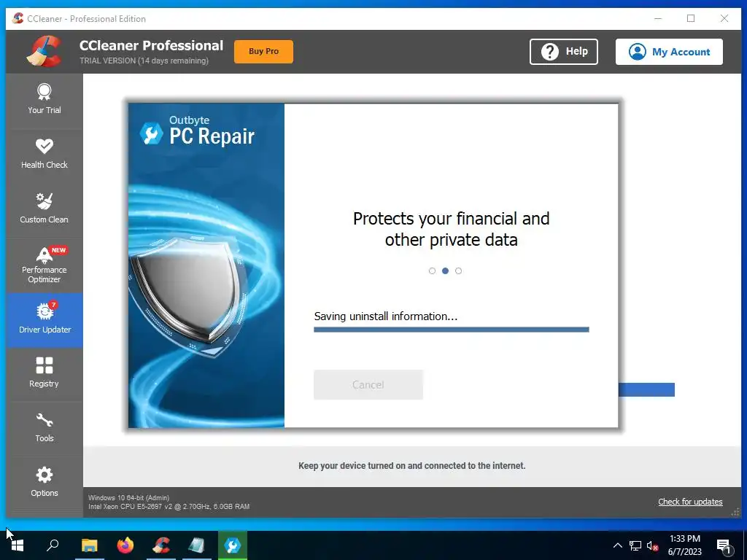Image resolution: width=747 pixels, height=560 pixels.
Task: Click the TRIAL VERSION days remaining text
Action: point(144,61)
